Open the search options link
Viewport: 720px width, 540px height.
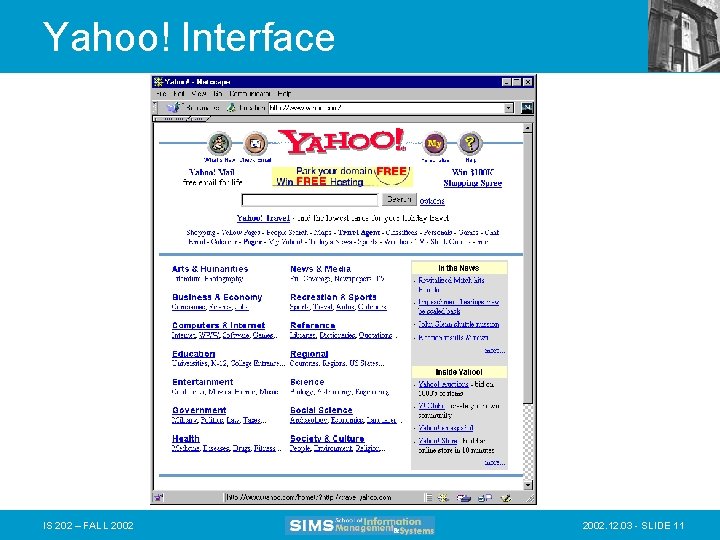click(x=432, y=201)
